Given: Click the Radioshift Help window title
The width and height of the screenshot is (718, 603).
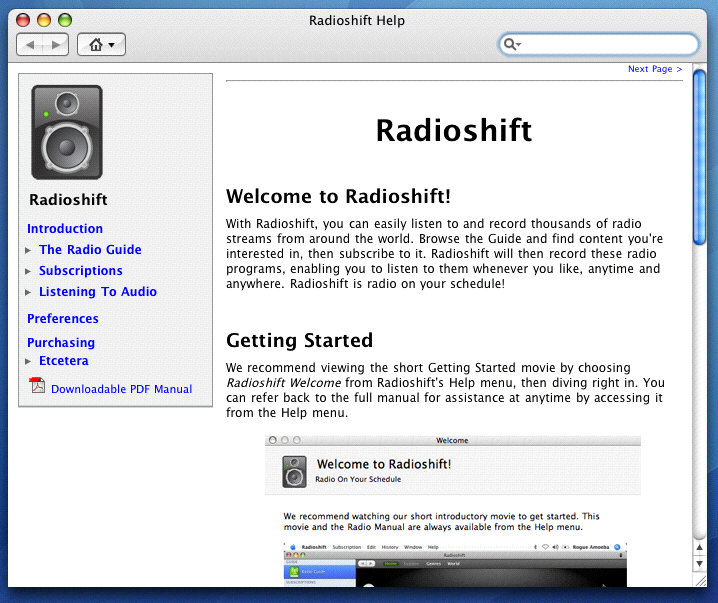Looking at the screenshot, I should pos(357,21).
